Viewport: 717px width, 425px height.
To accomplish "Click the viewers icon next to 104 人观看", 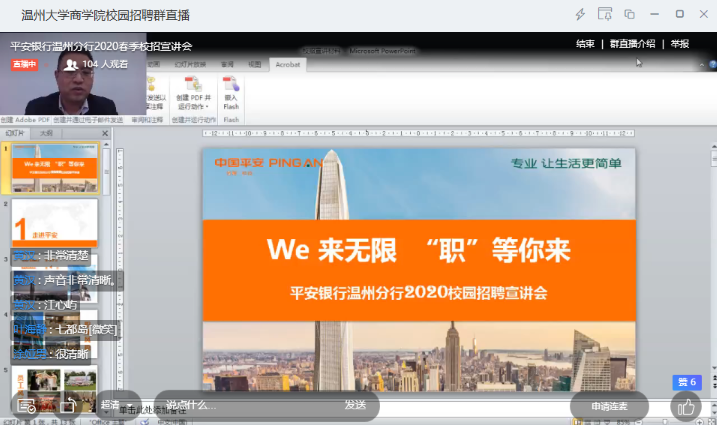I will 70,64.
